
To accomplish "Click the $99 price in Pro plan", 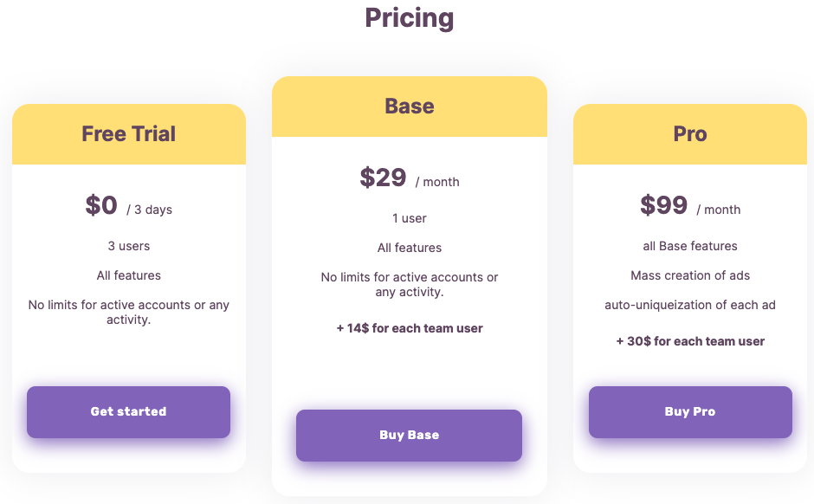I will pos(663,206).
